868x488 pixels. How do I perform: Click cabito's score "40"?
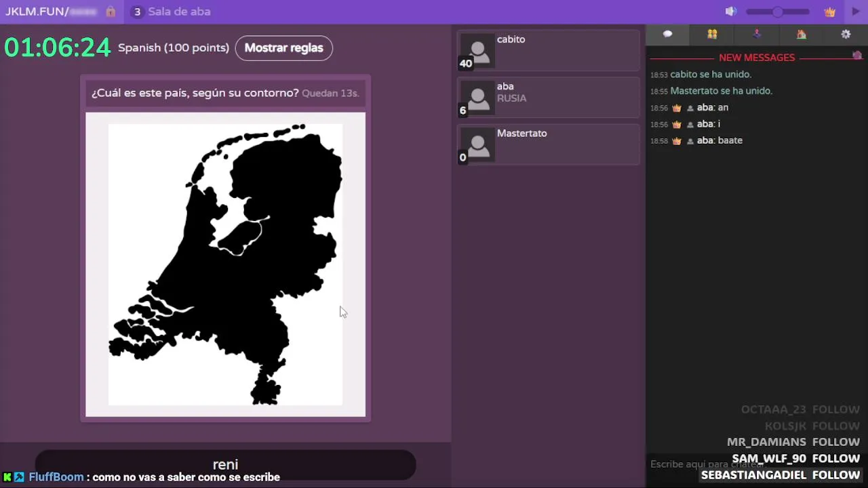465,64
